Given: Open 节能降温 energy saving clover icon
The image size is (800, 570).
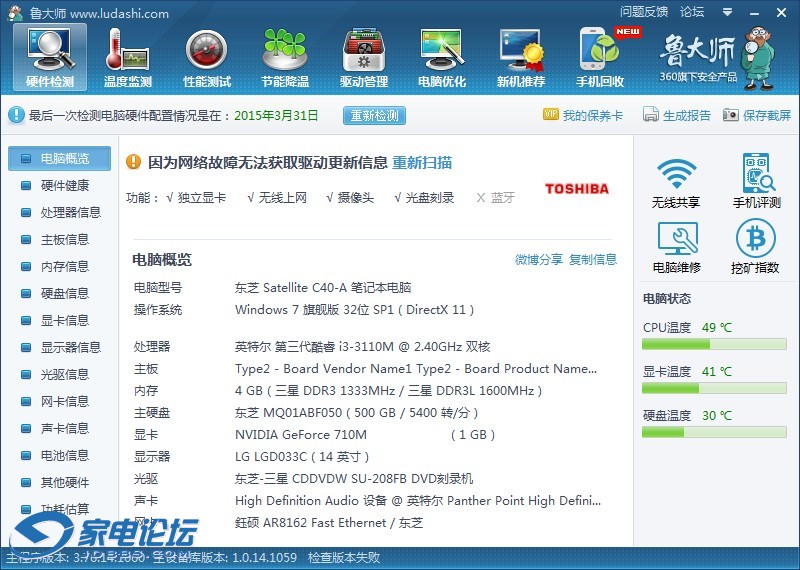Looking at the screenshot, I should click(x=285, y=56).
